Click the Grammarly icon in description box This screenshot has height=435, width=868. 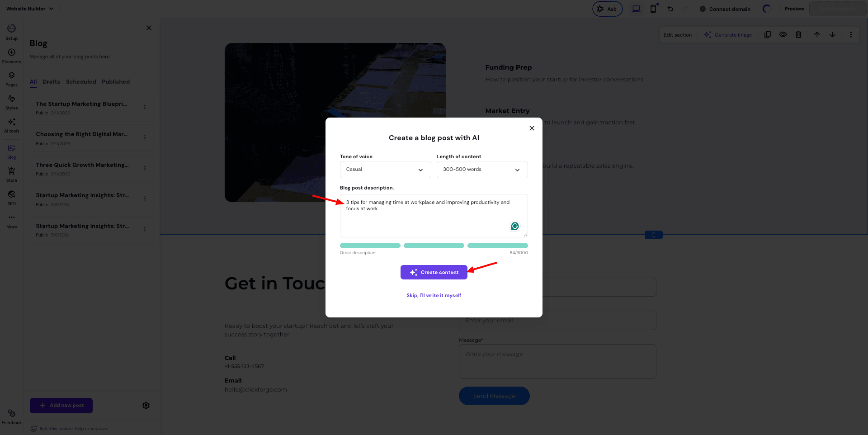(515, 226)
